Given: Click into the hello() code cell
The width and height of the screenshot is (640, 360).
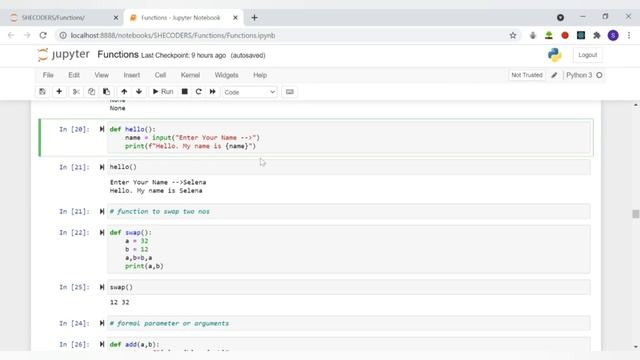Looking at the screenshot, I should (349, 167).
